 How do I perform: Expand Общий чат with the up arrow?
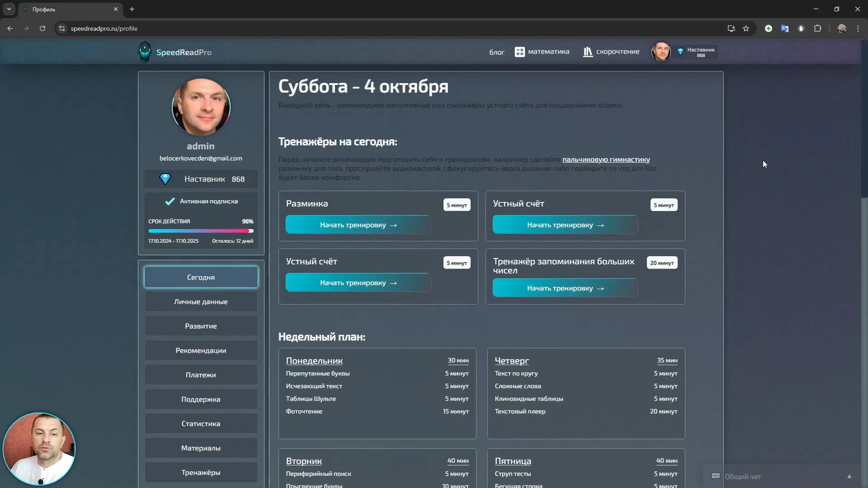(x=849, y=476)
